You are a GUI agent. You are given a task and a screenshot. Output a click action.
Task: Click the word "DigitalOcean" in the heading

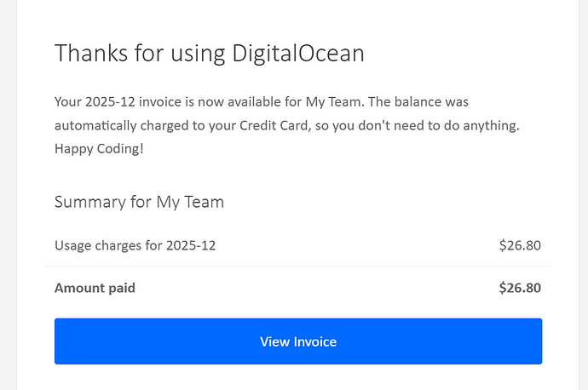[x=297, y=53]
